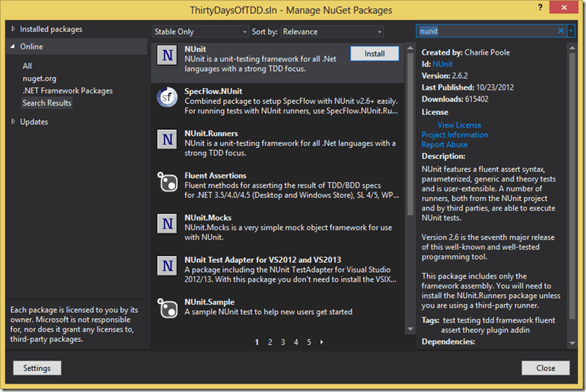
Task: Click the NUnit Test Adapter package icon
Action: 167,266
